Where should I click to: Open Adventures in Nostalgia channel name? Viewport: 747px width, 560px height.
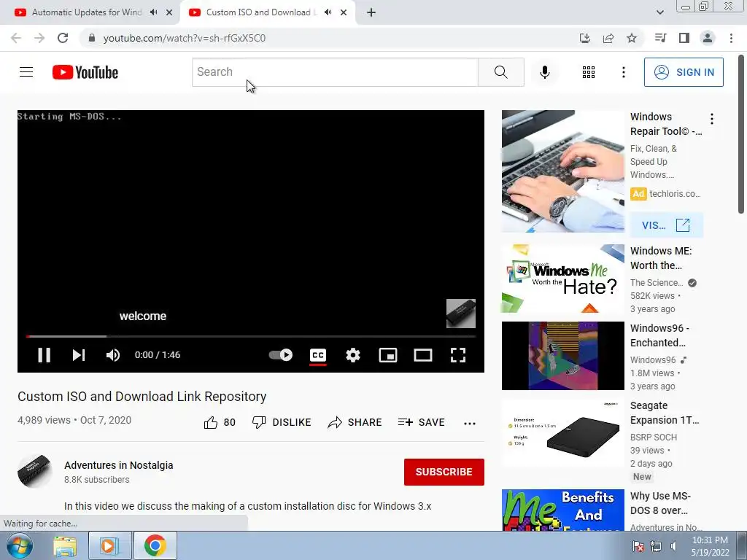click(119, 465)
